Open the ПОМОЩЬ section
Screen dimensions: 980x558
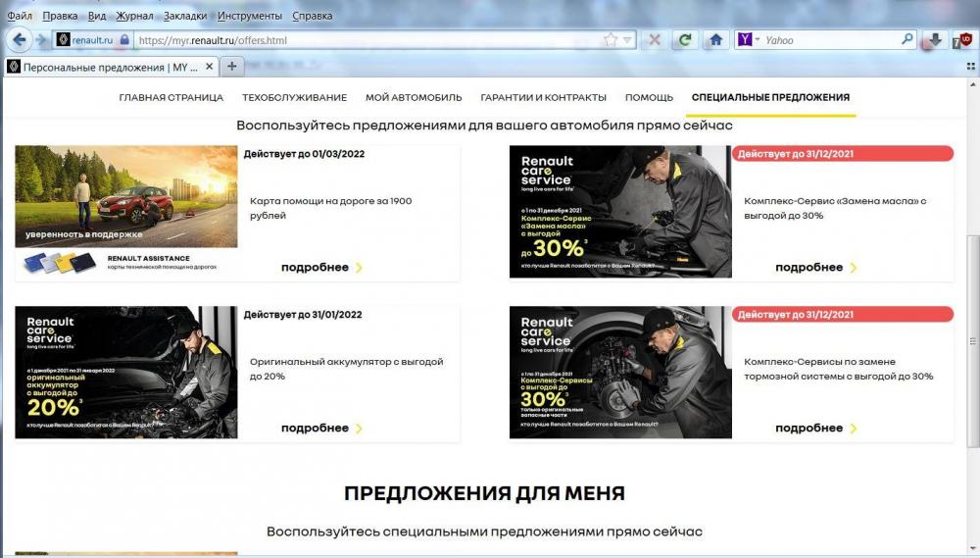(x=649, y=98)
